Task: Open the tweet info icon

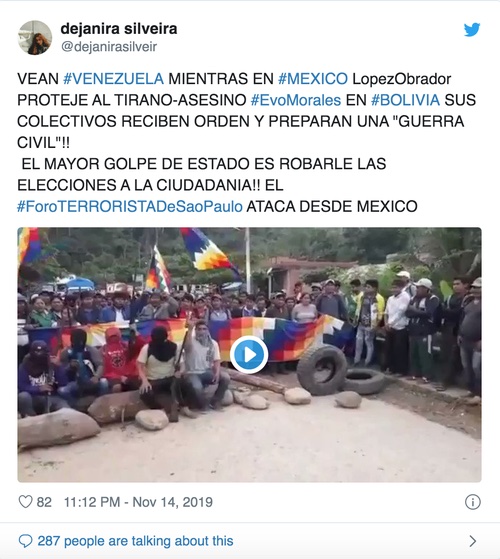Action: 473,502
